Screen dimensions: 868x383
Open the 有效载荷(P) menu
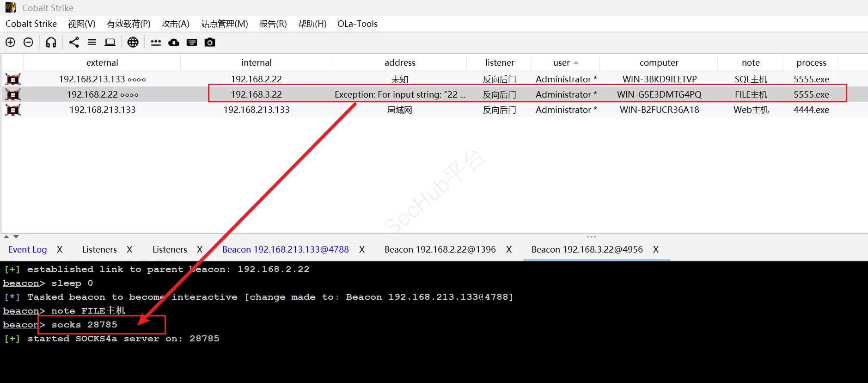(128, 24)
